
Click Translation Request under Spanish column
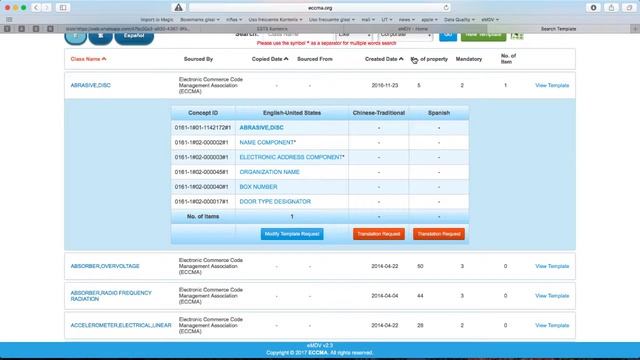point(439,234)
